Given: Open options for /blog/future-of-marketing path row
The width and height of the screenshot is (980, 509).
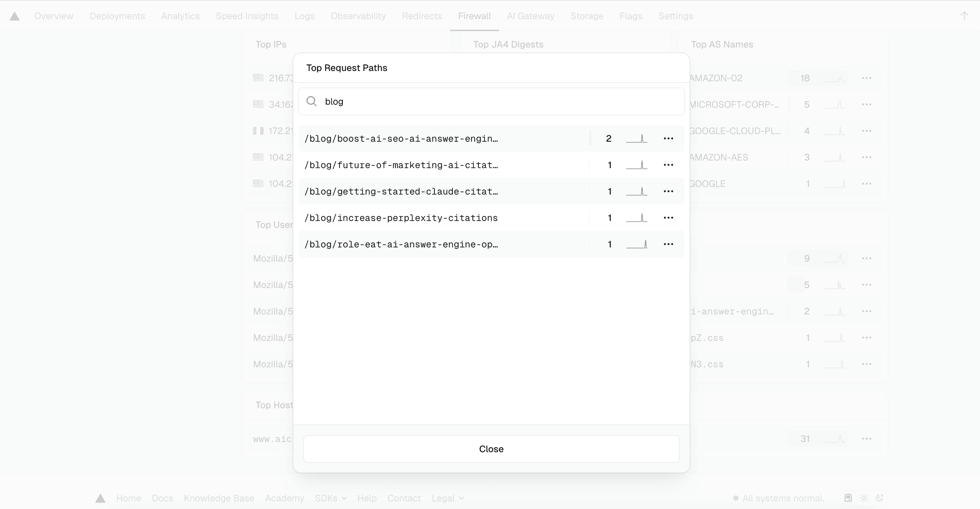Looking at the screenshot, I should 668,165.
